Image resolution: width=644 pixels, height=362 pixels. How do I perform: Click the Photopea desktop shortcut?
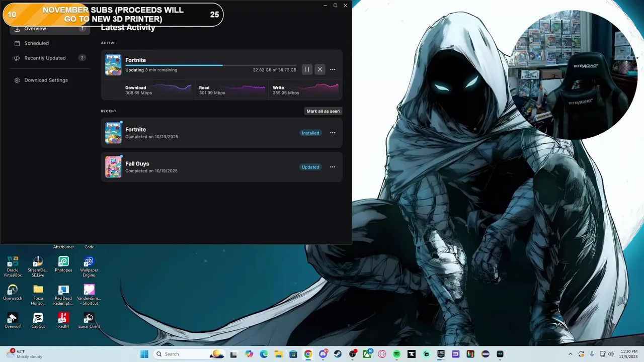(63, 264)
